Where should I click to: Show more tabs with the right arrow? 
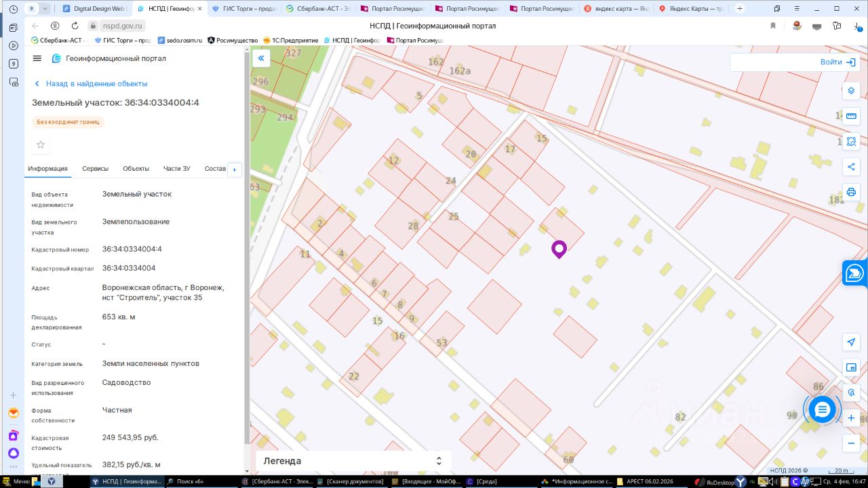pyautogui.click(x=235, y=169)
